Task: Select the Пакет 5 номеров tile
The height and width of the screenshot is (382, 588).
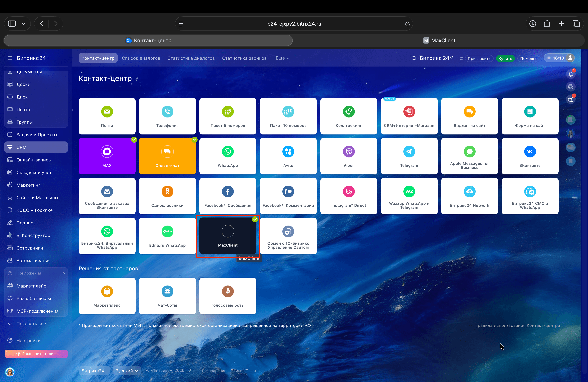Action: coord(228,116)
